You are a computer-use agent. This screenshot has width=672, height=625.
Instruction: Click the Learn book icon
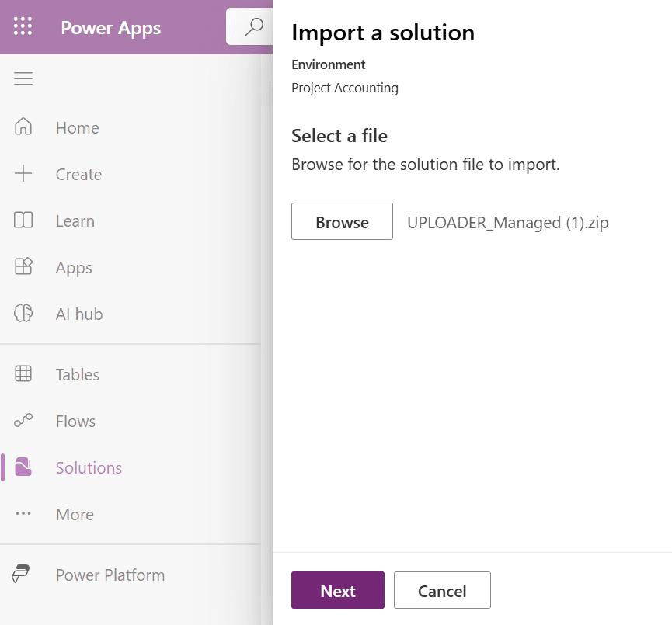[x=23, y=220]
